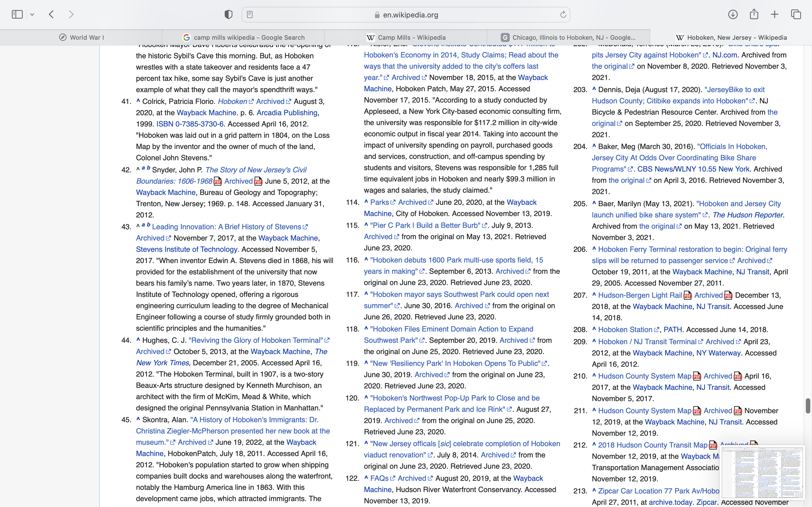Open the Arcadia Publishing link
This screenshot has height=507, width=812.
point(287,113)
